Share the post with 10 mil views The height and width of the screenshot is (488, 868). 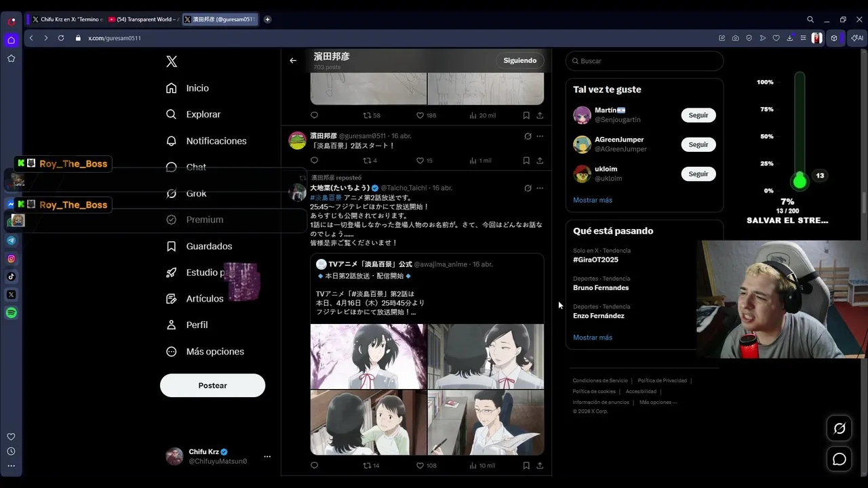[540, 466]
